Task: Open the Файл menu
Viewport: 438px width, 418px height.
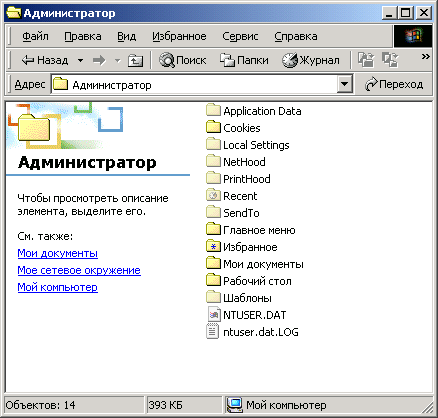Action: click(x=35, y=36)
